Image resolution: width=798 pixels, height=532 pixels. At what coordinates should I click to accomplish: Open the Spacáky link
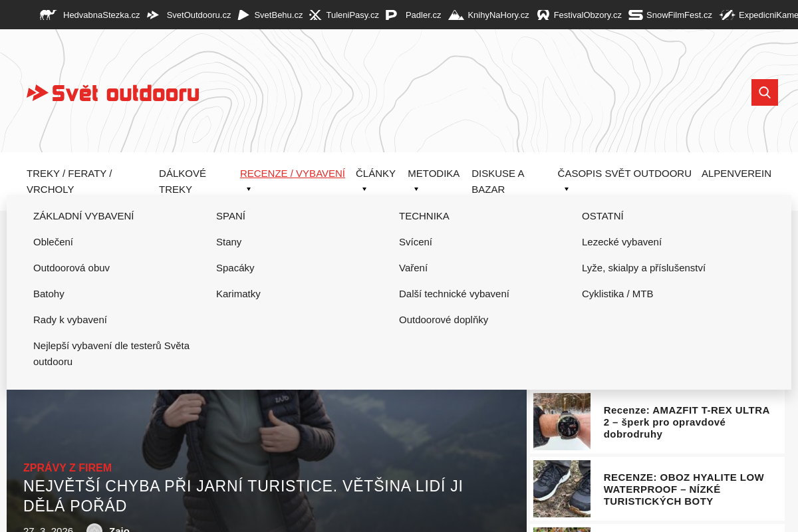[x=235, y=267]
